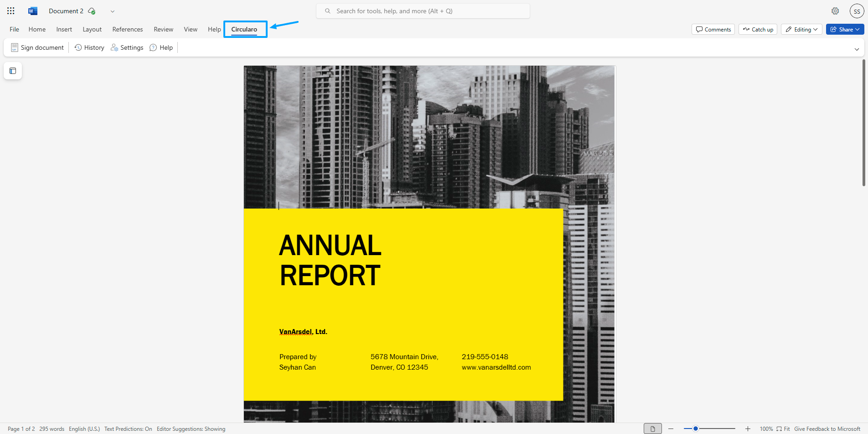Click the Comments button

[x=713, y=29]
